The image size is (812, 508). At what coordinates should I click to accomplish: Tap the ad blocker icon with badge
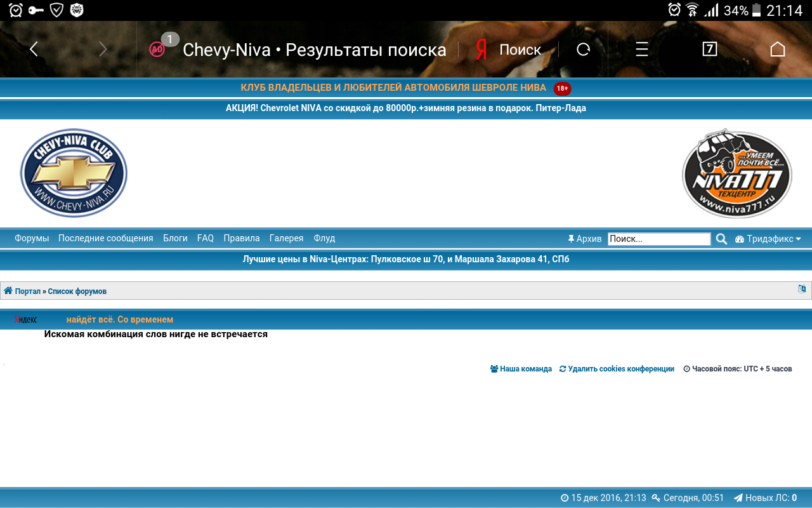pyautogui.click(x=157, y=50)
